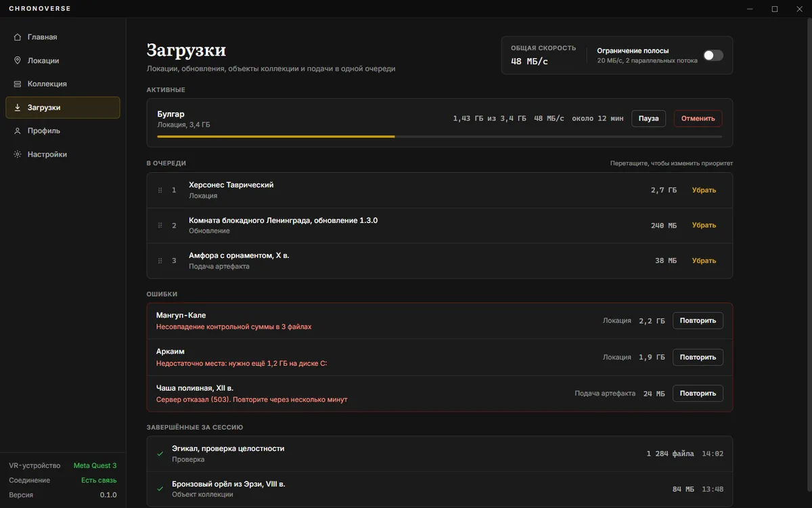Click the Аркаим disk space error message
Viewport: 812px width, 508px height.
tap(242, 364)
